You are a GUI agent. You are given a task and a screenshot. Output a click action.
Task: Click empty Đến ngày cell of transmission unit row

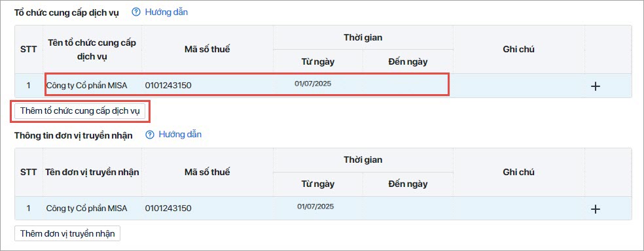[x=408, y=209]
